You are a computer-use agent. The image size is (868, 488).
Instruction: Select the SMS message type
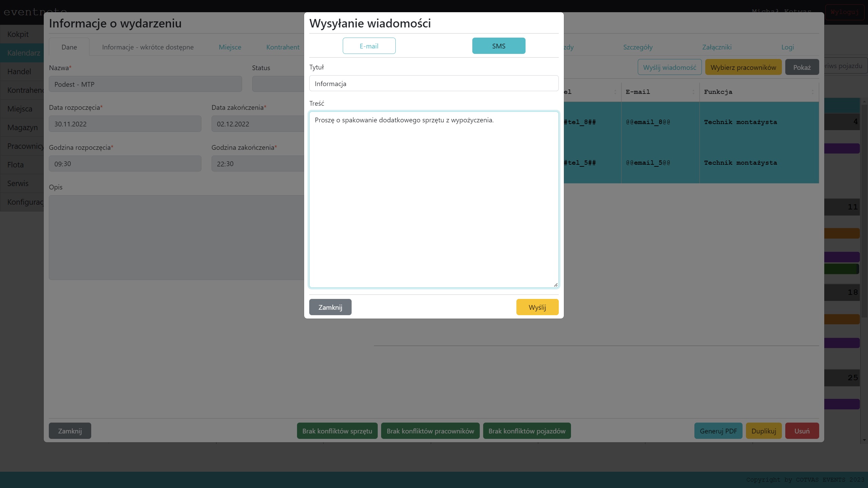[498, 46]
